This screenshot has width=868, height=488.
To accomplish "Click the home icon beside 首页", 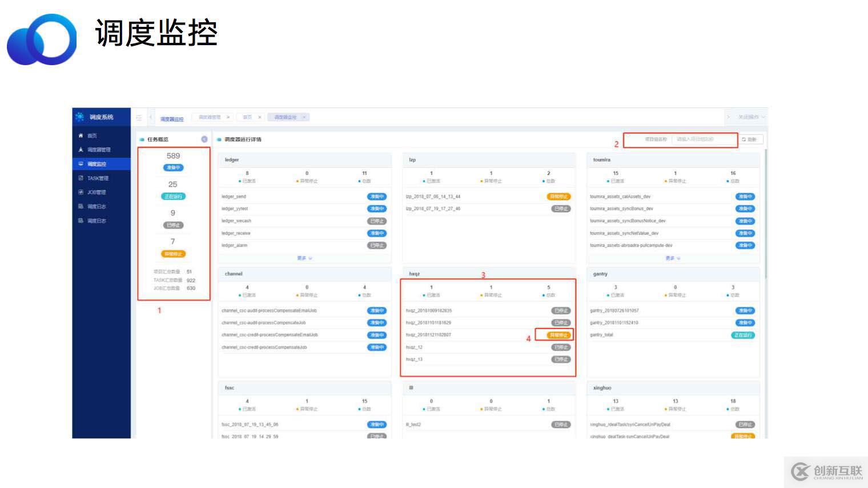I will (81, 136).
